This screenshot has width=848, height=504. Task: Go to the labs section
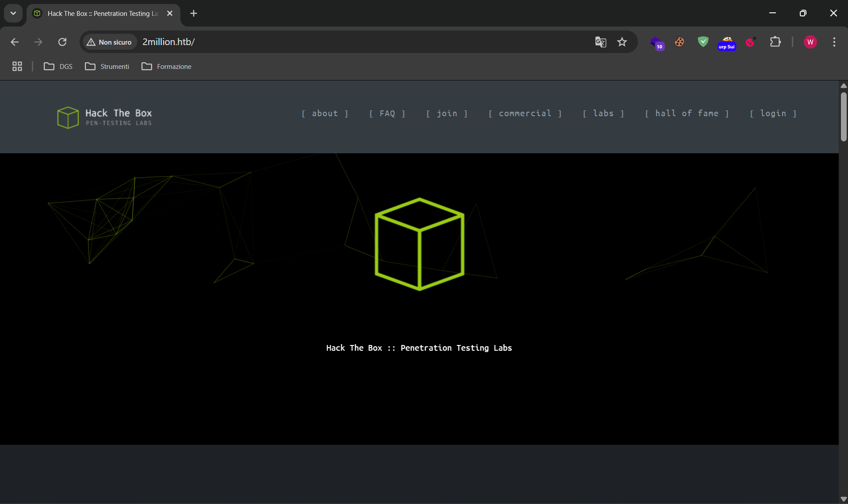coord(604,114)
